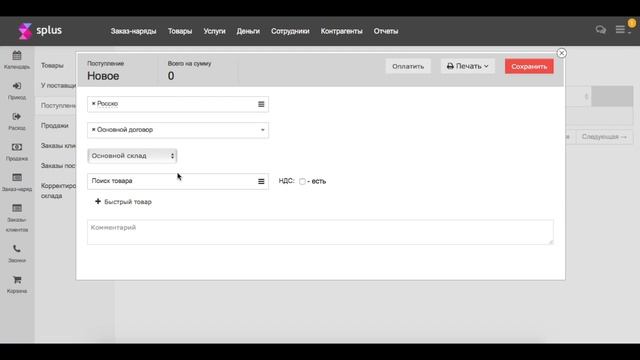This screenshot has width=640, height=360.
Task: Open the chat messages icon
Action: click(x=600, y=30)
